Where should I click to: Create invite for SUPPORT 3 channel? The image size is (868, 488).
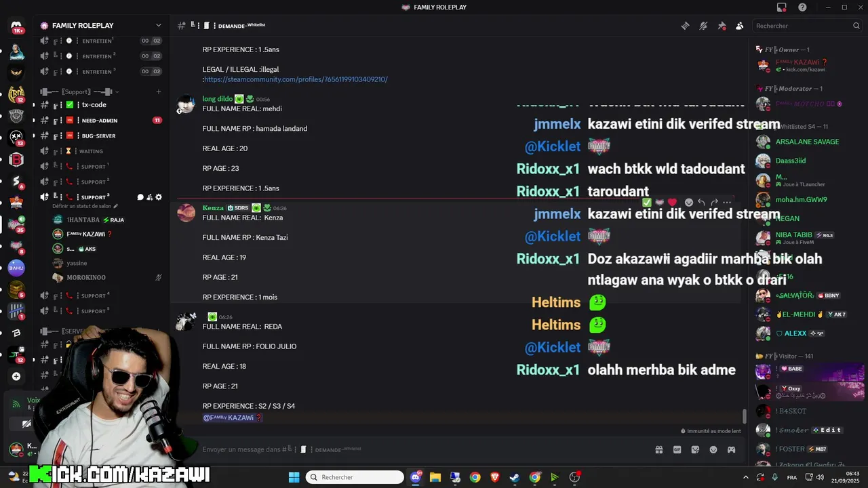pyautogui.click(x=149, y=197)
